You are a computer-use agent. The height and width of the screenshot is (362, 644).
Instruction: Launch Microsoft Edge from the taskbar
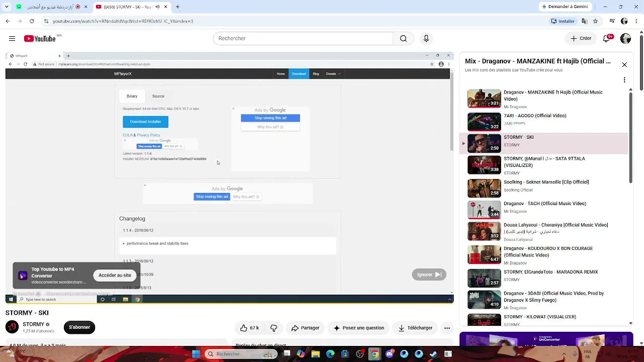(331, 354)
